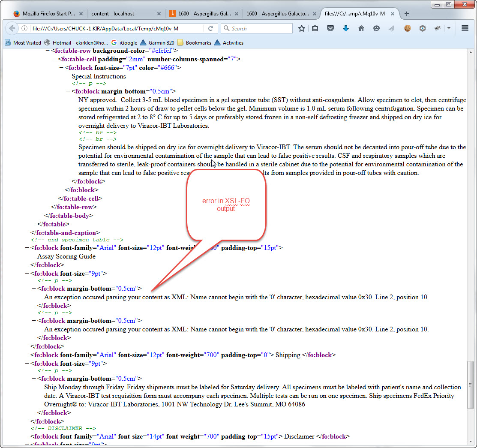Switch to Mozilla Firefox Start Page tab
The height and width of the screenshot is (448, 477).
click(x=49, y=14)
